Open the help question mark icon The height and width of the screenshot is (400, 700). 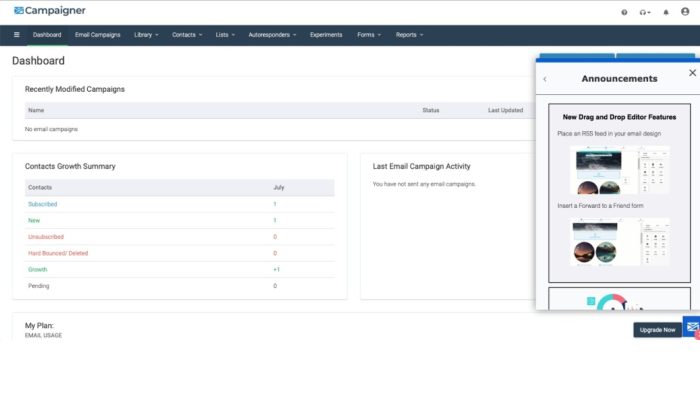click(624, 12)
